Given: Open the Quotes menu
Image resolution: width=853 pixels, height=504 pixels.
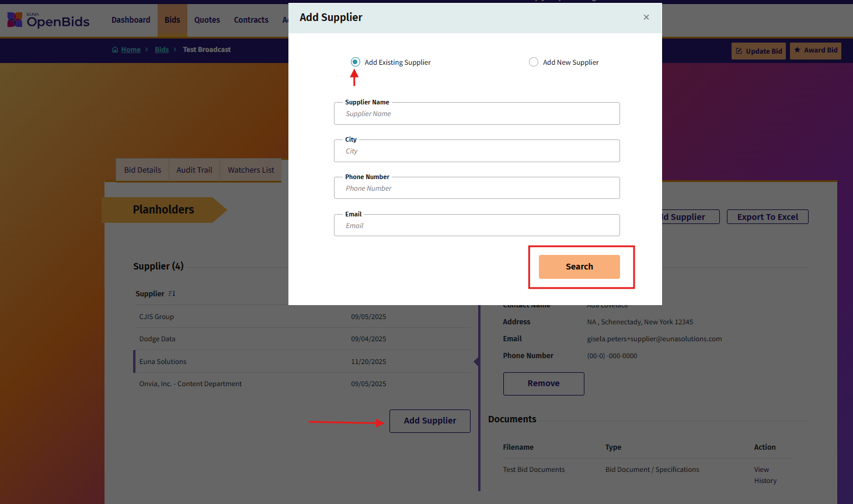Looking at the screenshot, I should click(207, 20).
